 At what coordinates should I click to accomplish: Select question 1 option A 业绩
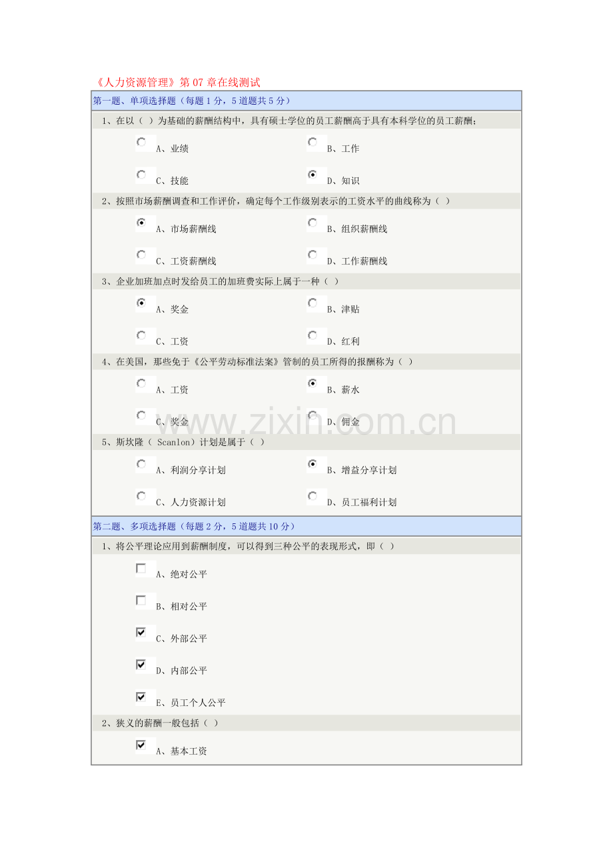141,142
